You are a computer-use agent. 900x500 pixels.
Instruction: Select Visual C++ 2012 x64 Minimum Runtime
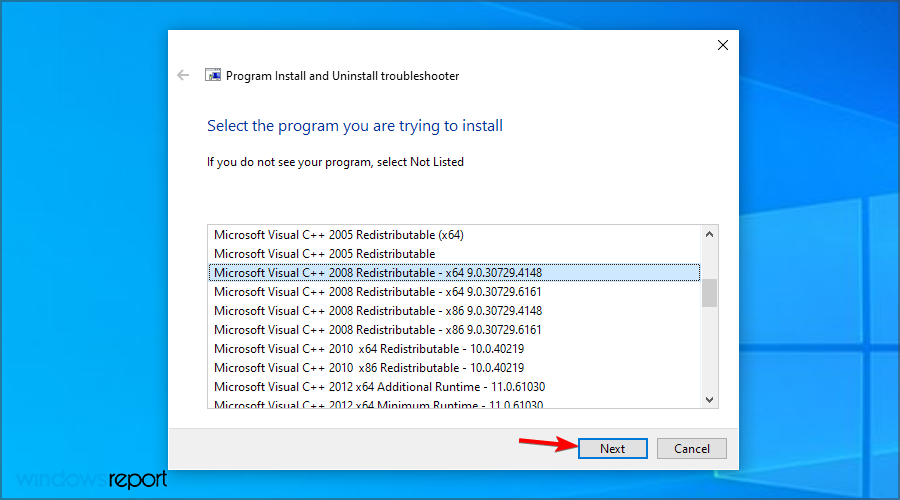[x=454, y=403]
